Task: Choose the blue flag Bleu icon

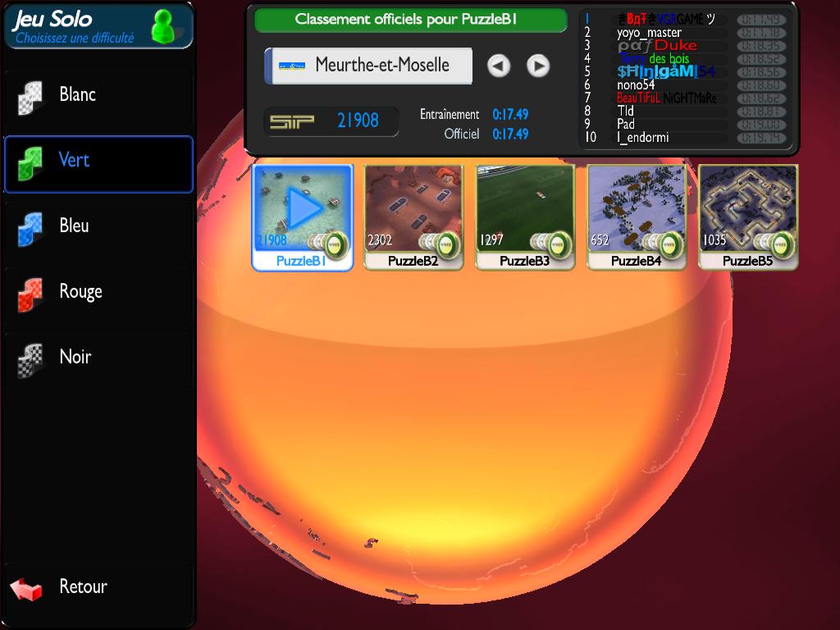Action: pos(30,229)
